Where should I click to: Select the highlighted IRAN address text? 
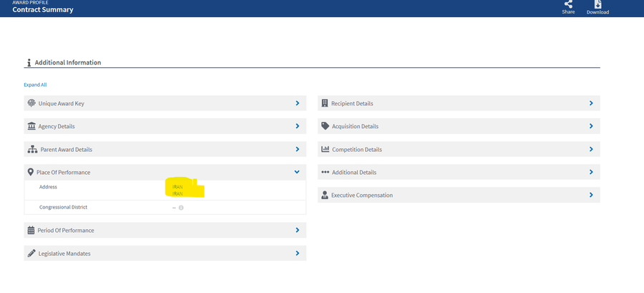[178, 190]
